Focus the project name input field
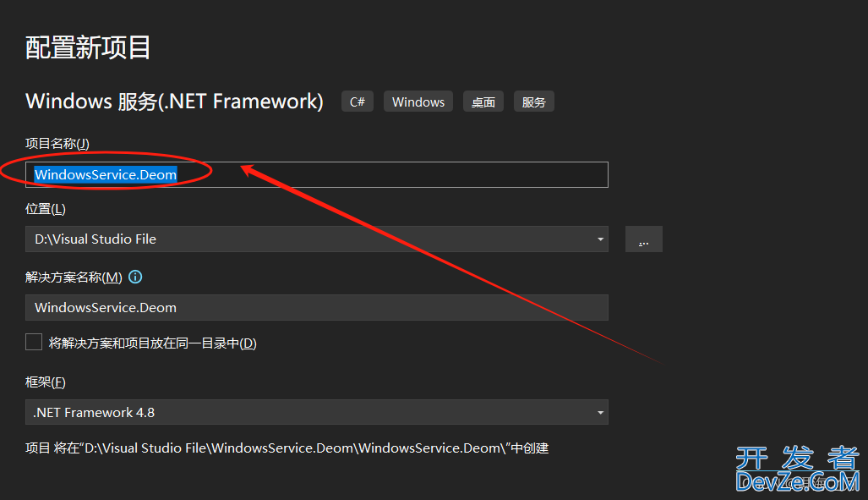 317,174
